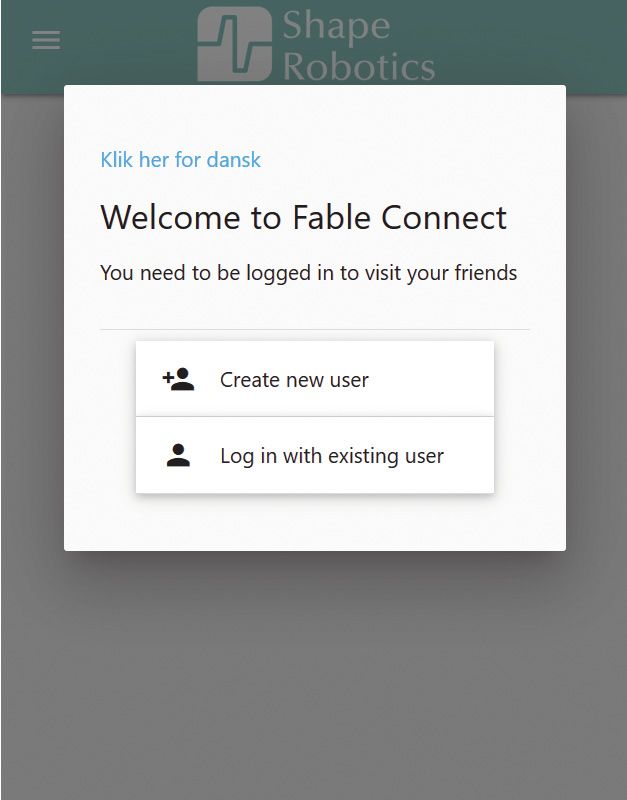Click the horizontal divider line in dialog
The height and width of the screenshot is (800, 627).
click(314, 329)
